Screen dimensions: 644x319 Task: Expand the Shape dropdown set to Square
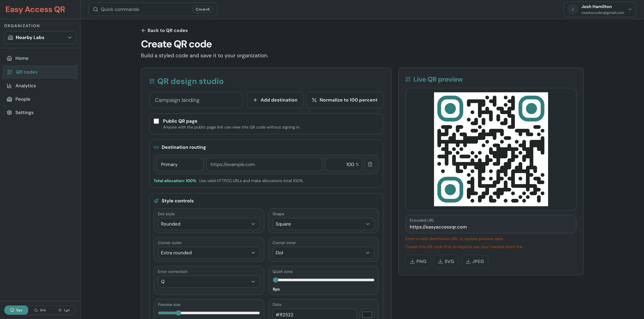click(x=323, y=224)
